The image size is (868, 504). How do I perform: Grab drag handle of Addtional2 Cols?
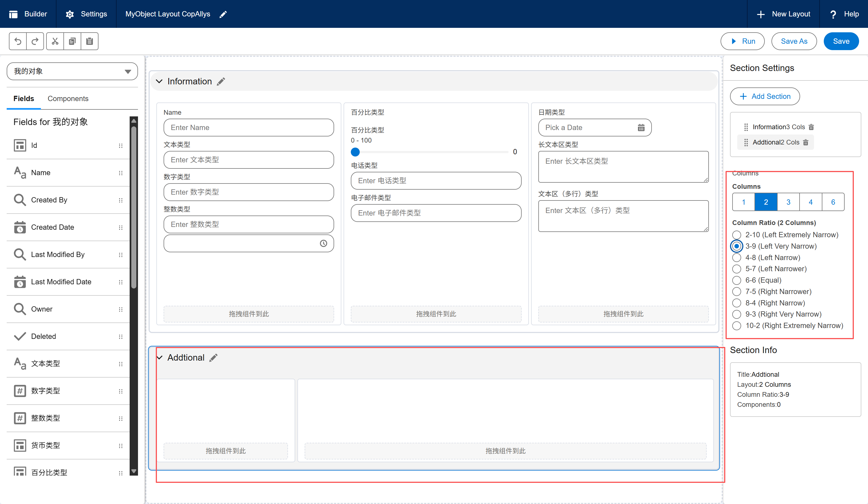point(746,142)
